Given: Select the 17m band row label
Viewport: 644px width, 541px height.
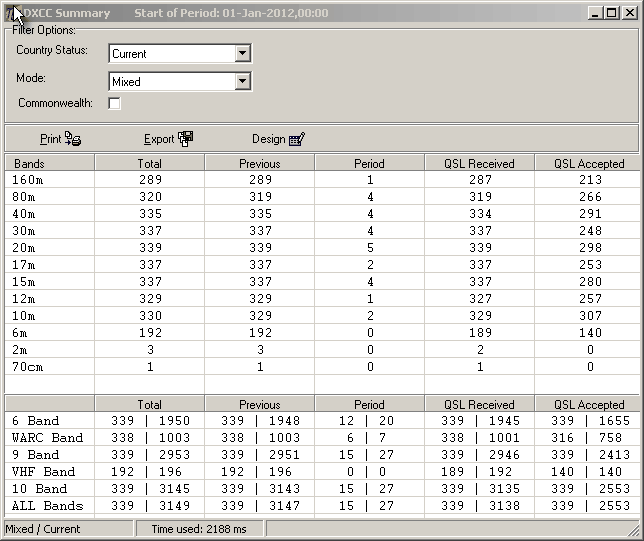Looking at the screenshot, I should click(x=23, y=265).
